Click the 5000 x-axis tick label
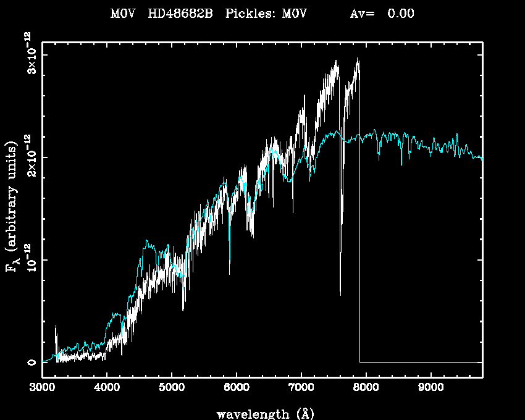The width and height of the screenshot is (525, 420). point(171,387)
